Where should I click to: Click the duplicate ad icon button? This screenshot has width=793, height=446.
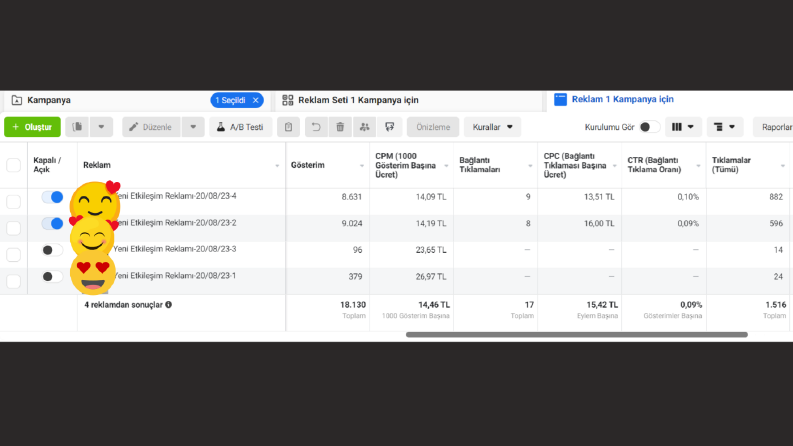click(77, 127)
